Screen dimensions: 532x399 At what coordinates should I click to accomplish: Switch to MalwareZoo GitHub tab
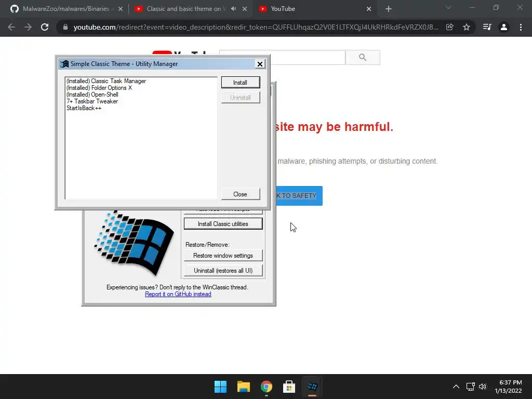point(65,9)
